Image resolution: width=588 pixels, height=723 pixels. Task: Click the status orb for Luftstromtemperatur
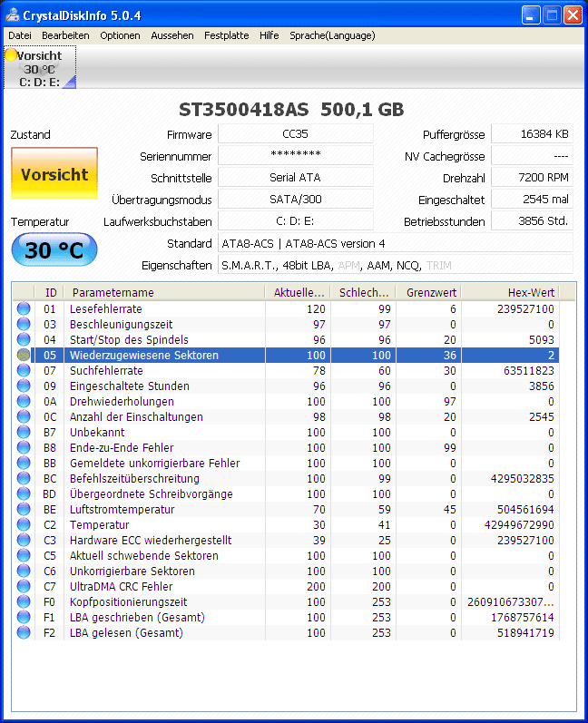[x=24, y=510]
